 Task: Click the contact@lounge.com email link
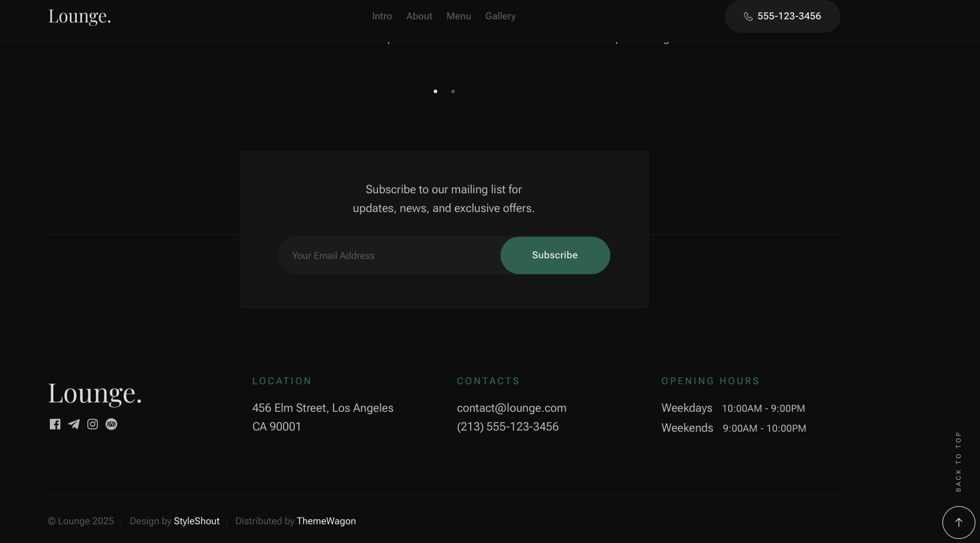[x=512, y=408]
